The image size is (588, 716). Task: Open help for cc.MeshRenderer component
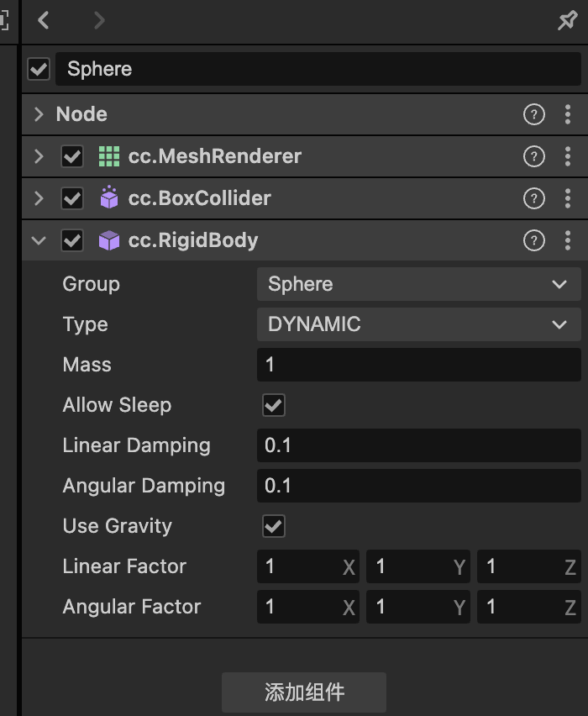click(x=533, y=156)
